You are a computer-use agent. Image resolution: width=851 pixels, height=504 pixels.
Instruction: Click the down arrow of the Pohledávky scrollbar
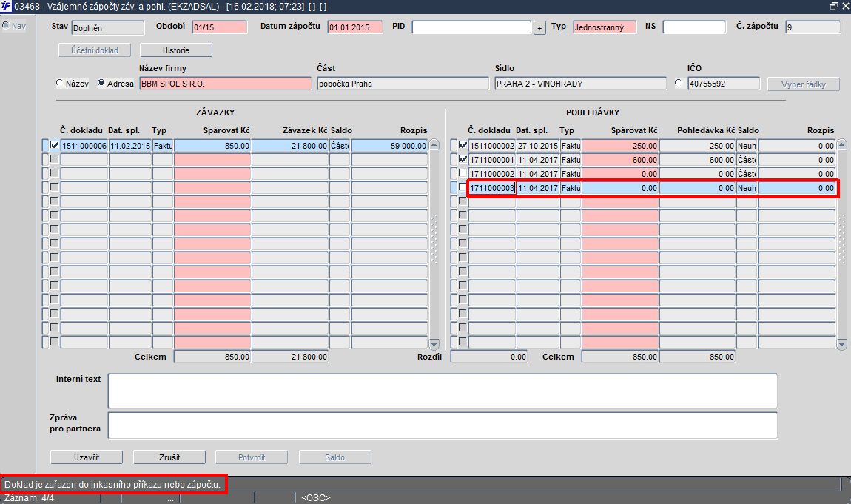842,344
